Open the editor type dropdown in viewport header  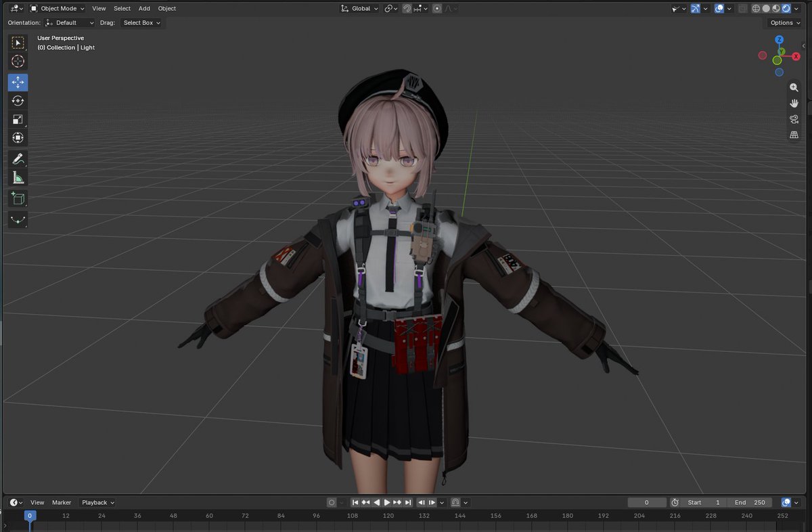(x=17, y=8)
